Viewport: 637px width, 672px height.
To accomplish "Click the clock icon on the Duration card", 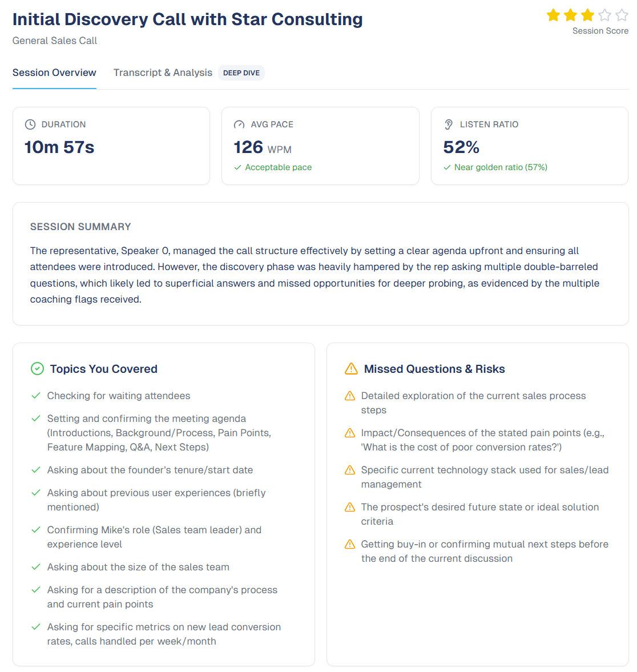I will pyautogui.click(x=30, y=124).
